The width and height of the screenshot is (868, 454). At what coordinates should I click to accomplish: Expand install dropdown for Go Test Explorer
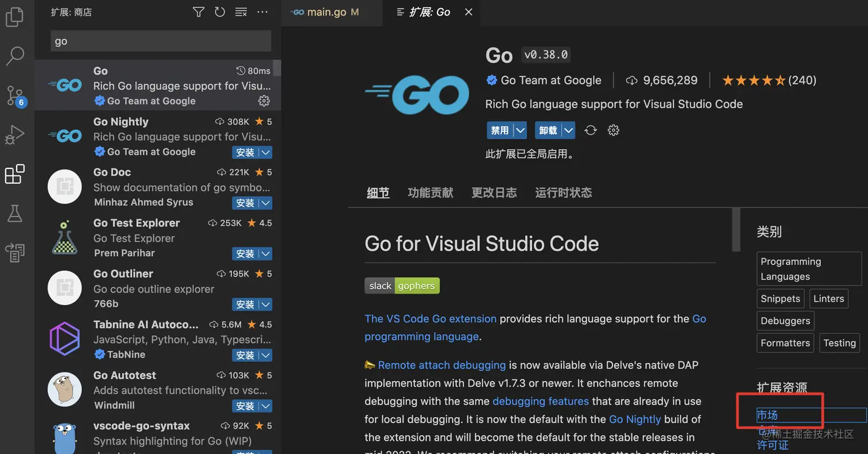coord(265,254)
